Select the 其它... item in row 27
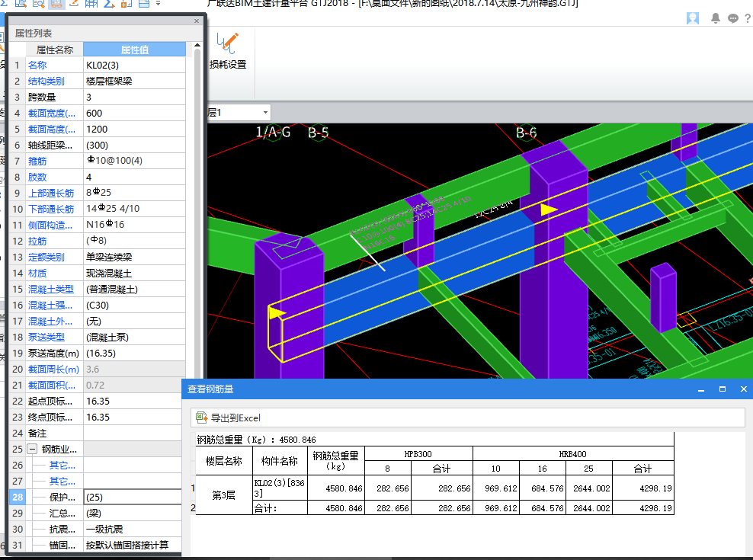 [x=62, y=482]
